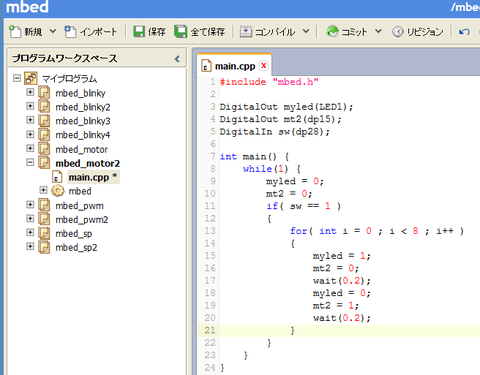Click the undo arrow icon
Image resolution: width=480 pixels, height=375 pixels.
coord(464,32)
